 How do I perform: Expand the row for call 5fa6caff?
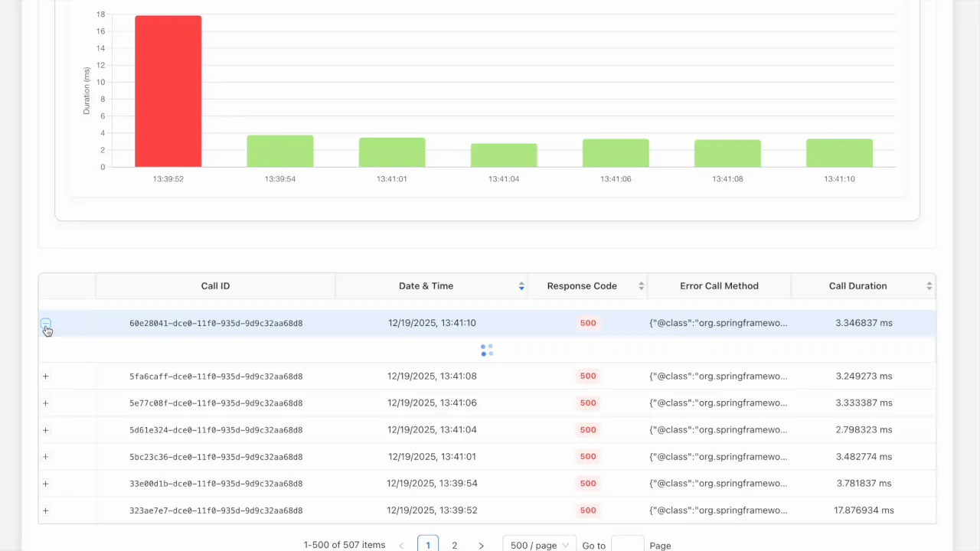(x=45, y=376)
